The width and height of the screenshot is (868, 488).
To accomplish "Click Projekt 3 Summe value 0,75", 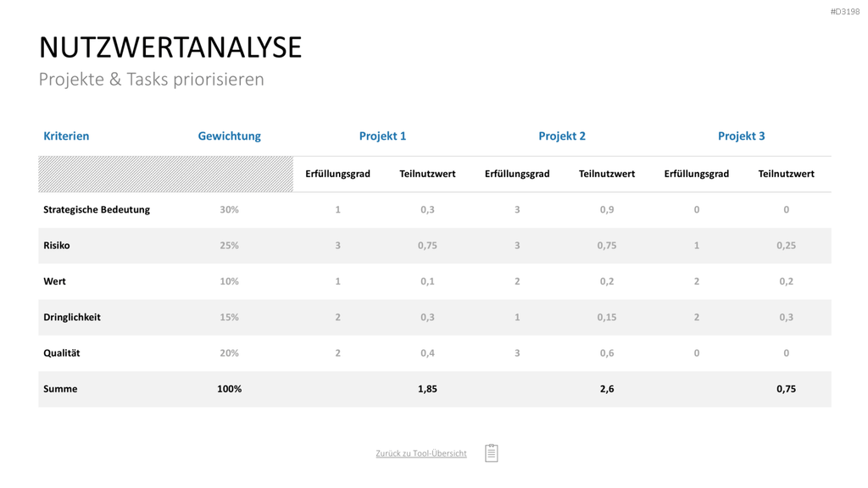I will click(786, 389).
